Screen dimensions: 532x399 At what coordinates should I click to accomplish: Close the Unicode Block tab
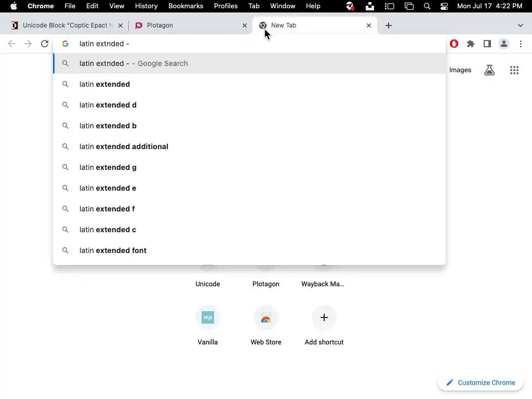[x=121, y=25]
